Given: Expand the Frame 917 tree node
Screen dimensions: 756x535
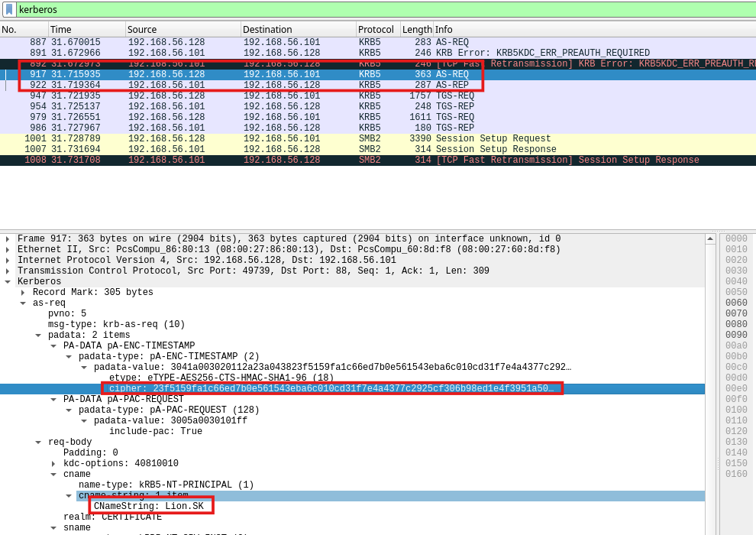Looking at the screenshot, I should [8, 239].
